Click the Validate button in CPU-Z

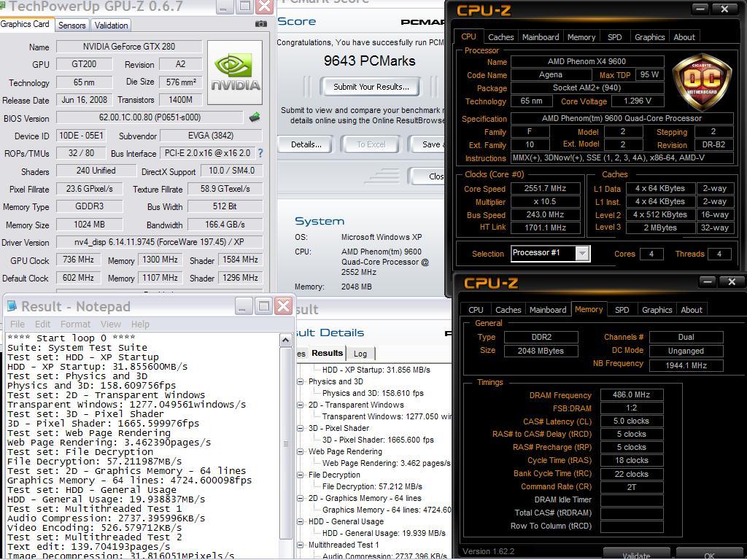[x=636, y=555]
